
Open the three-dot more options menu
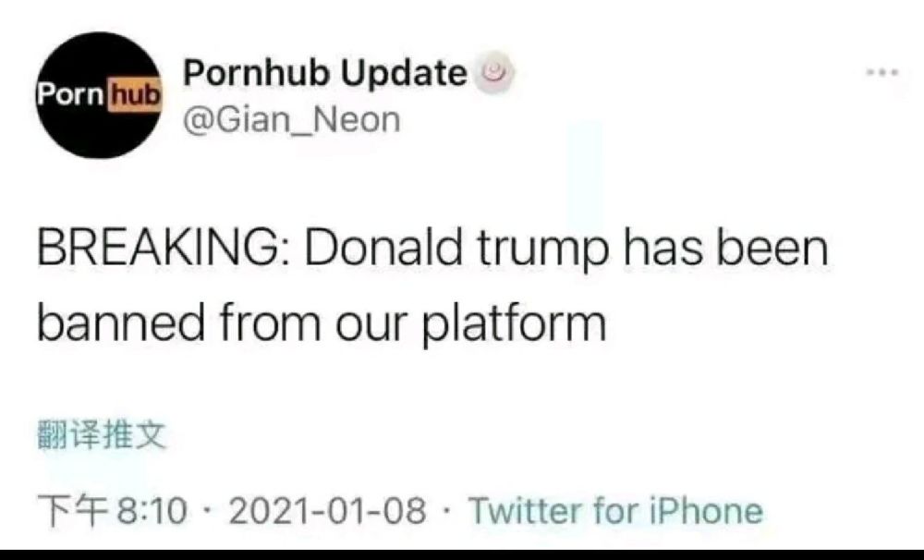coord(881,72)
